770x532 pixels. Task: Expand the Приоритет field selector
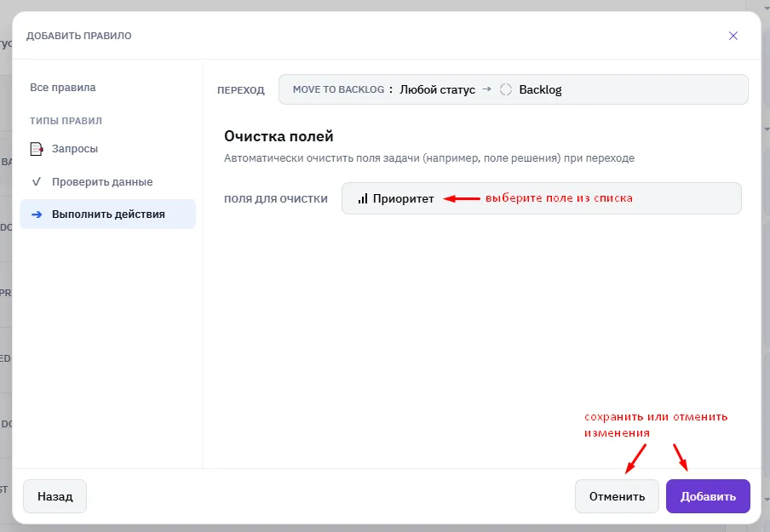[541, 198]
